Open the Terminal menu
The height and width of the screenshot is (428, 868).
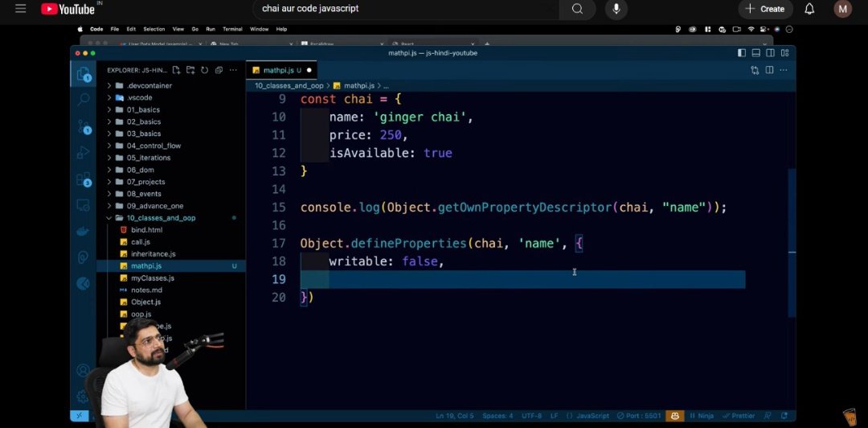coord(232,29)
